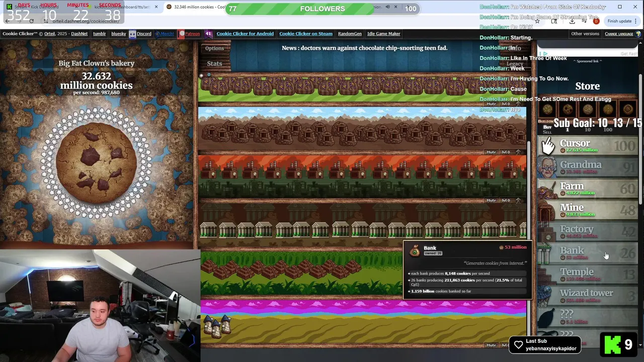Image resolution: width=644 pixels, height=362 pixels.
Task: Mute the bottom wizard tower row
Action: (491, 345)
